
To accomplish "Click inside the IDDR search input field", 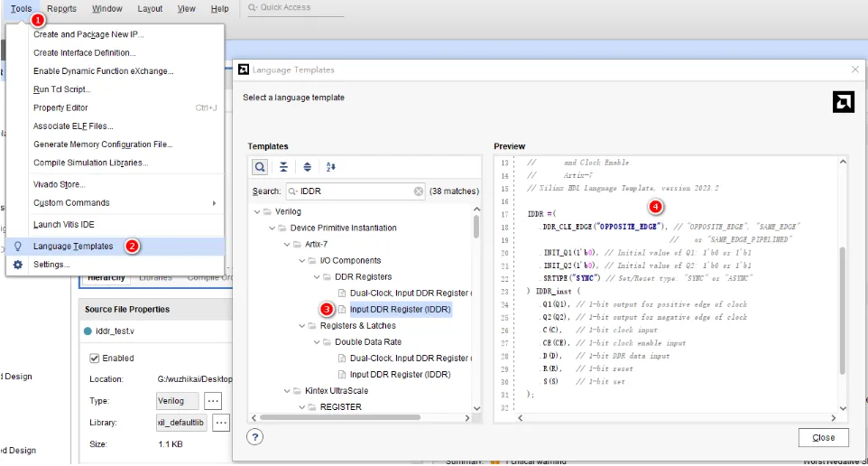I will (356, 191).
